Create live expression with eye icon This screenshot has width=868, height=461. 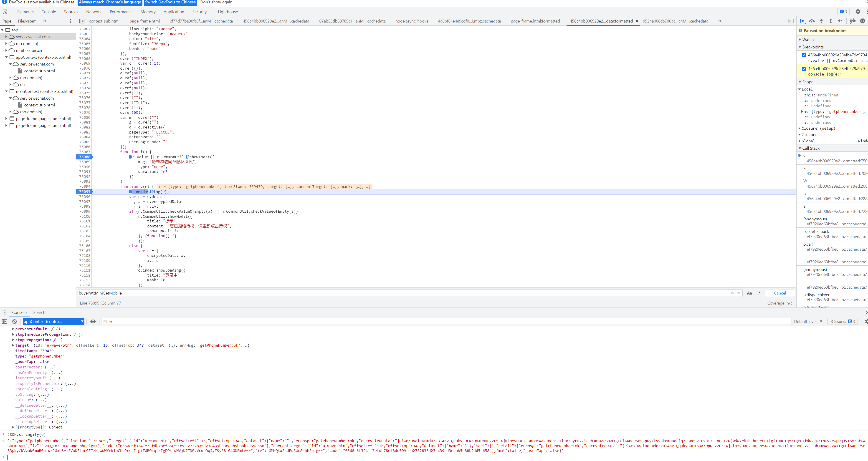pyautogui.click(x=93, y=322)
